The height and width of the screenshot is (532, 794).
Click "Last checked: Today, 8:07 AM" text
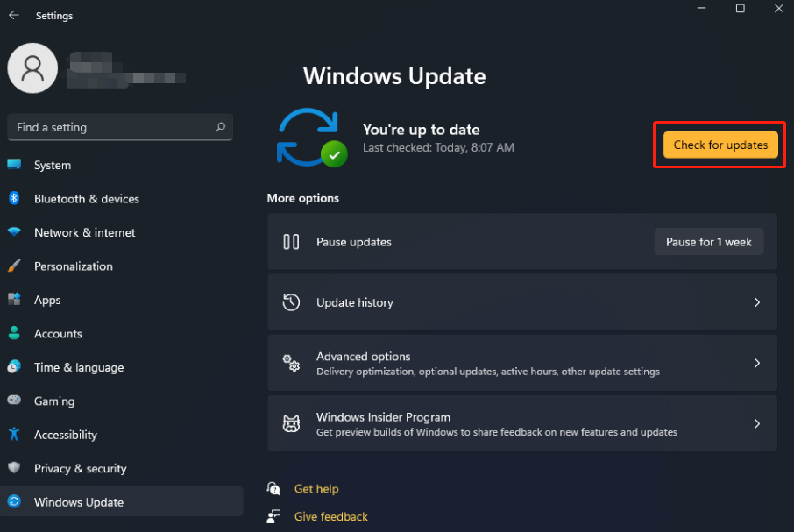[438, 147]
